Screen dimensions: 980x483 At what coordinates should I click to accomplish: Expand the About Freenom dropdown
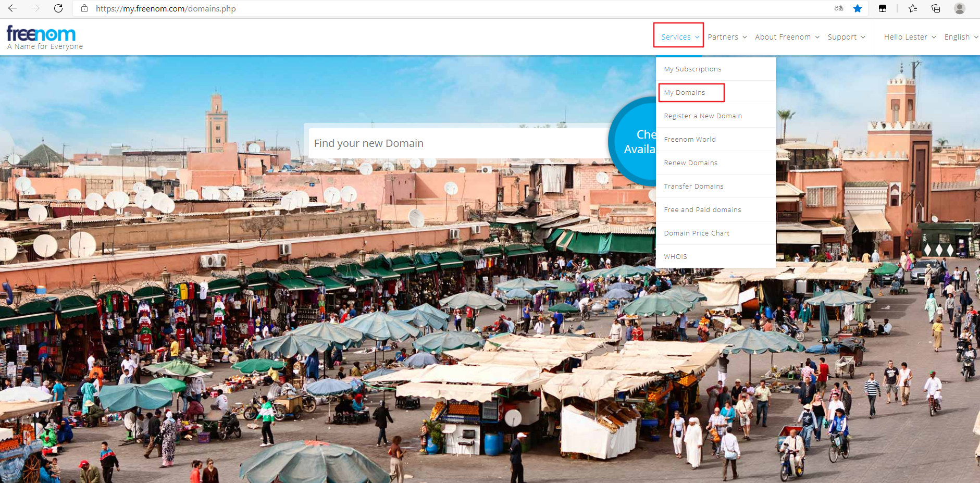(787, 37)
